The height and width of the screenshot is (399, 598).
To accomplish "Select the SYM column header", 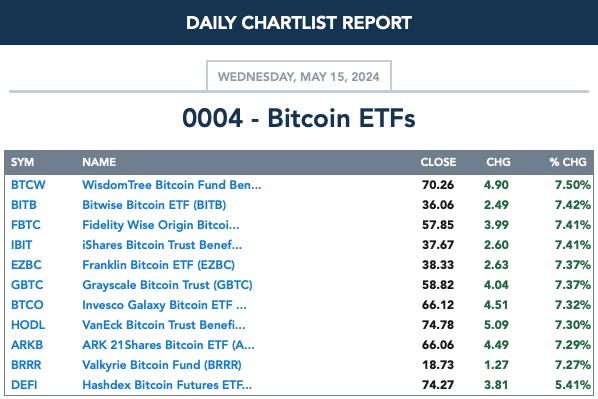I will pos(22,162).
